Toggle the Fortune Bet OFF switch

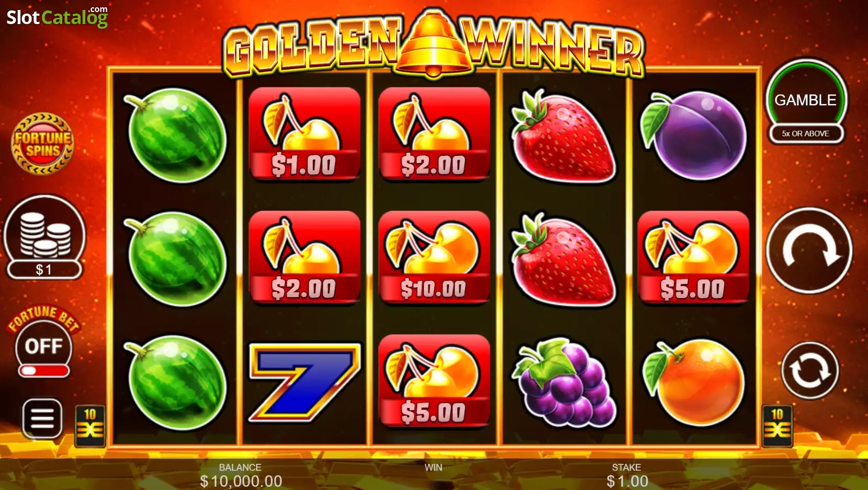coord(44,346)
